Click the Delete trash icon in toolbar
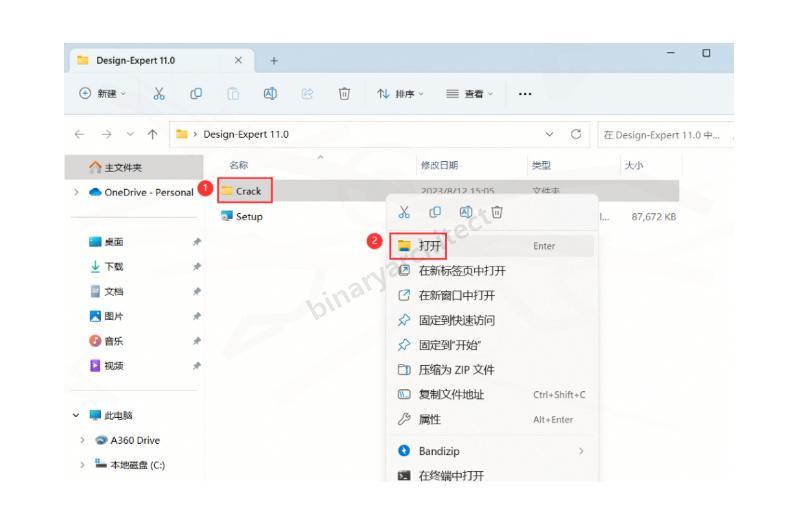 pos(344,94)
